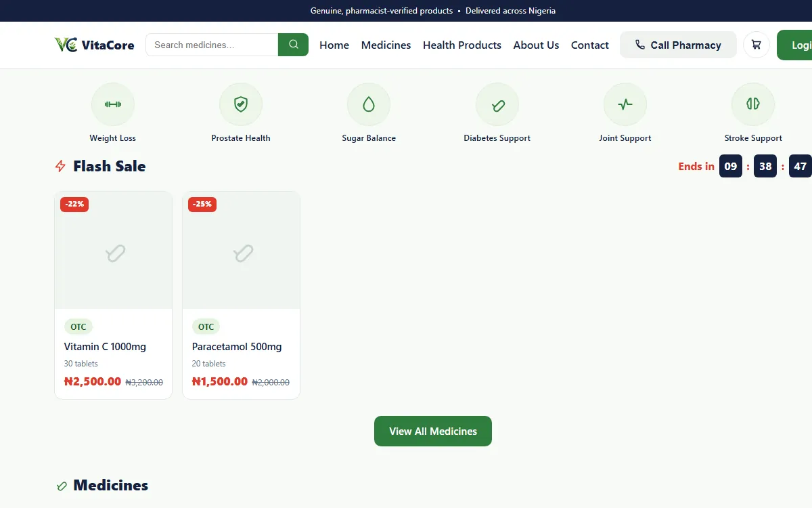Click the Weight Loss category label
Image resolution: width=812 pixels, height=508 pixels.
click(113, 138)
